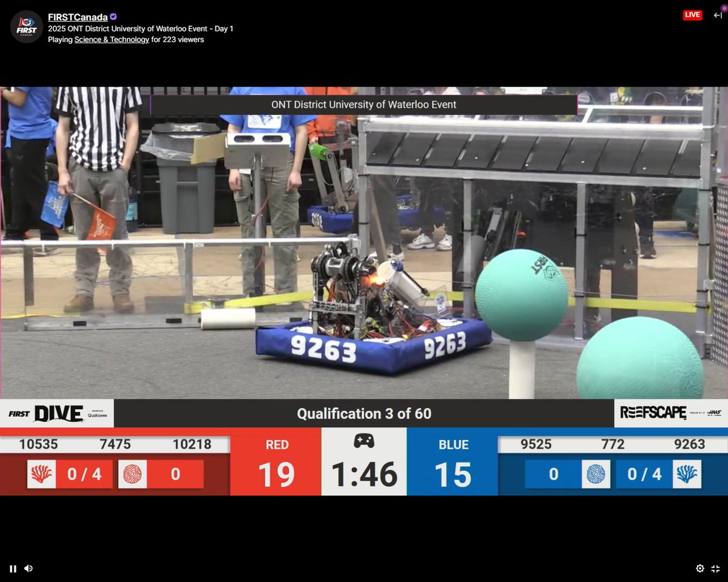Click the blue coral icon in scoreboard
This screenshot has height=582, width=728.
(x=687, y=474)
